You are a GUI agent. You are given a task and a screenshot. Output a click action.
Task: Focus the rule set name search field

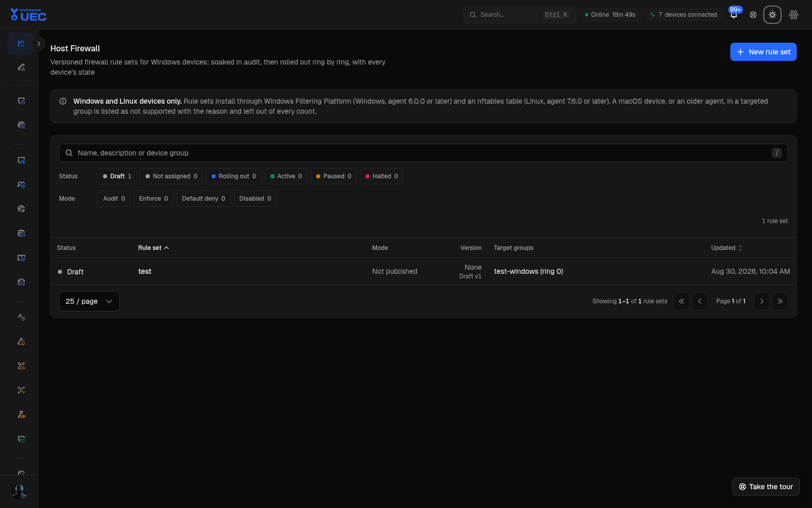[423, 153]
